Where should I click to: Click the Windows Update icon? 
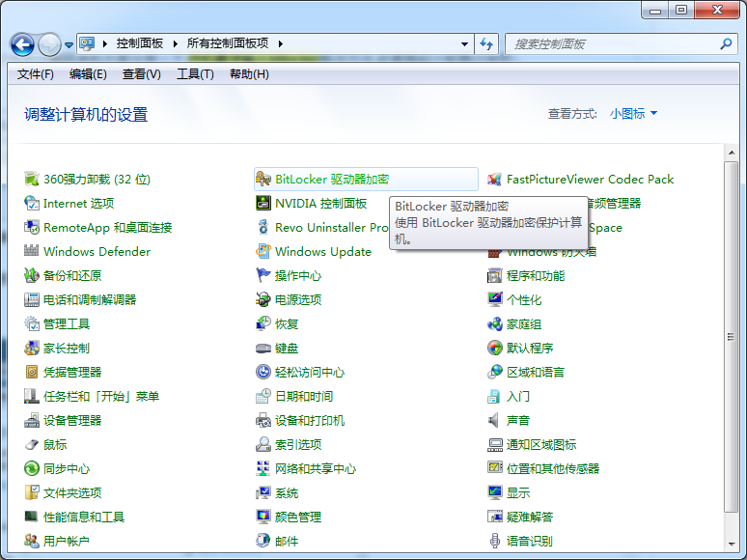pos(263,252)
